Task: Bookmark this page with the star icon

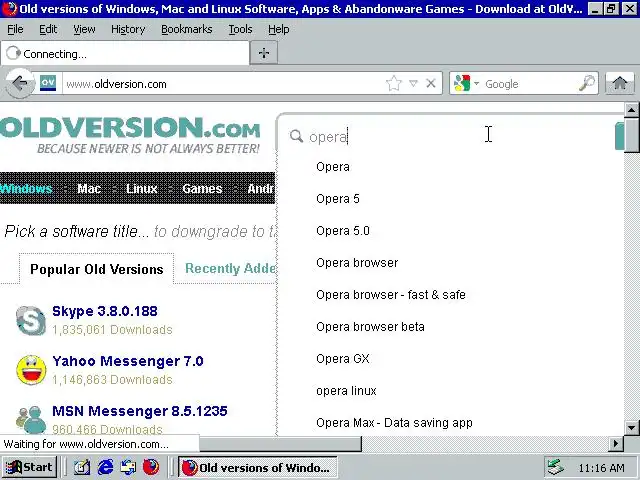Action: 394,83
